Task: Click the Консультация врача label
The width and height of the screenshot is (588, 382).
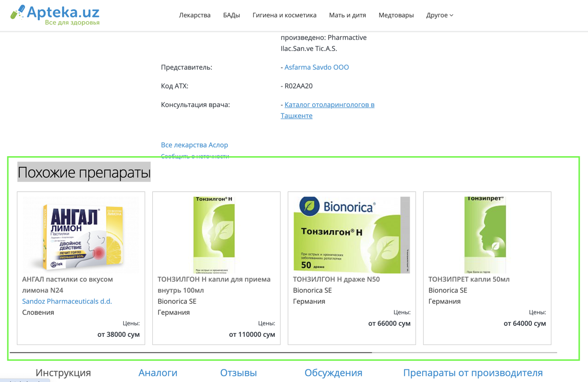Action: coord(196,105)
